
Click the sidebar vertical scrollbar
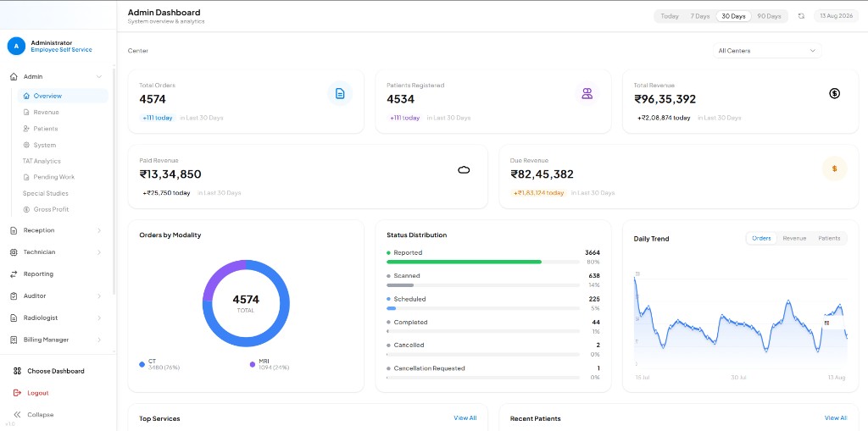click(114, 181)
